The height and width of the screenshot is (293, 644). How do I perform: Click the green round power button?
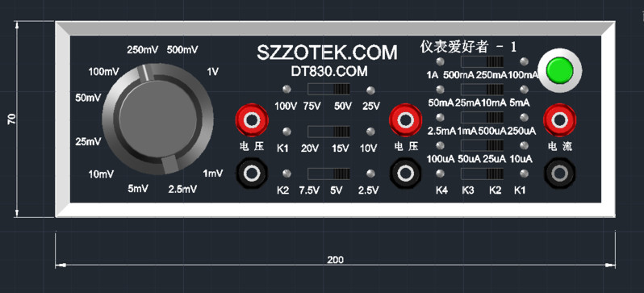click(559, 70)
